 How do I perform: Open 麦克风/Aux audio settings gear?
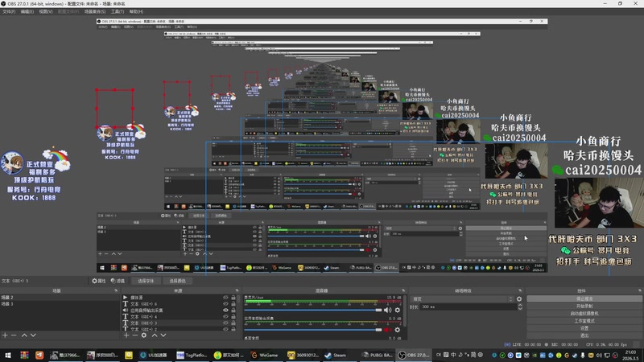397,310
